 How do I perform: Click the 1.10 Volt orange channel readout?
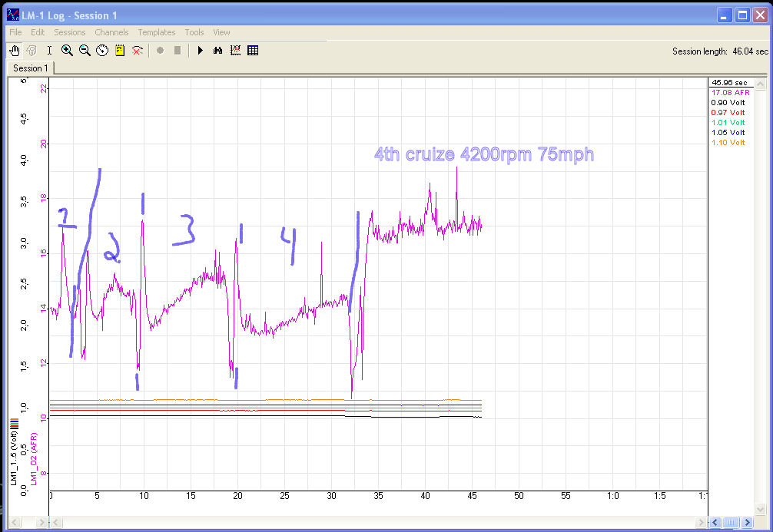pyautogui.click(x=728, y=142)
